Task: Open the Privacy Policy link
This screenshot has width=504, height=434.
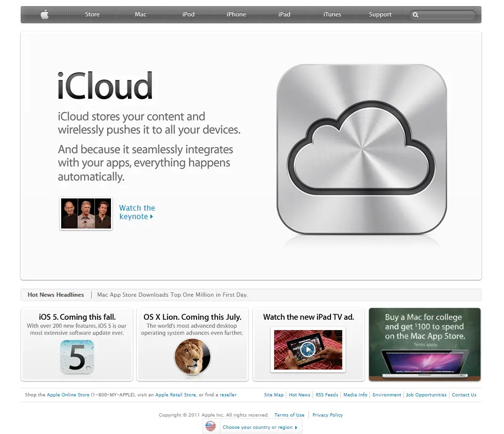Action: point(328,415)
